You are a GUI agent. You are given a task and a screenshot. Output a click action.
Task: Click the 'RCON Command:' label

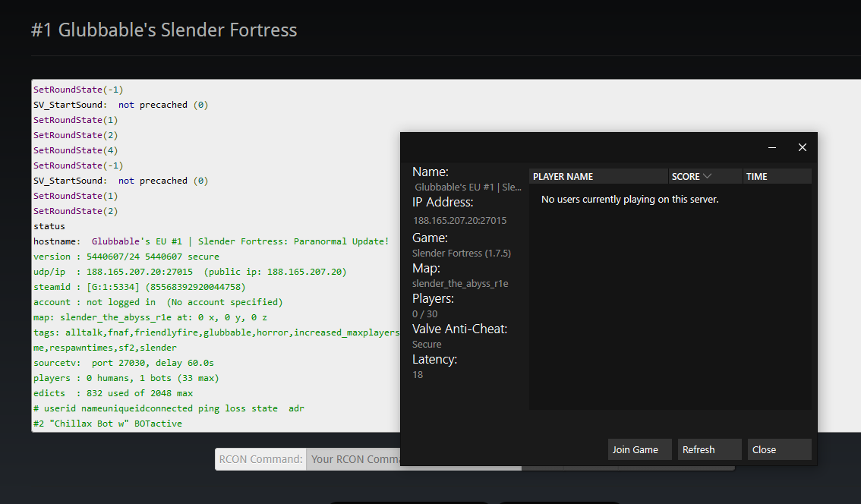(261, 459)
